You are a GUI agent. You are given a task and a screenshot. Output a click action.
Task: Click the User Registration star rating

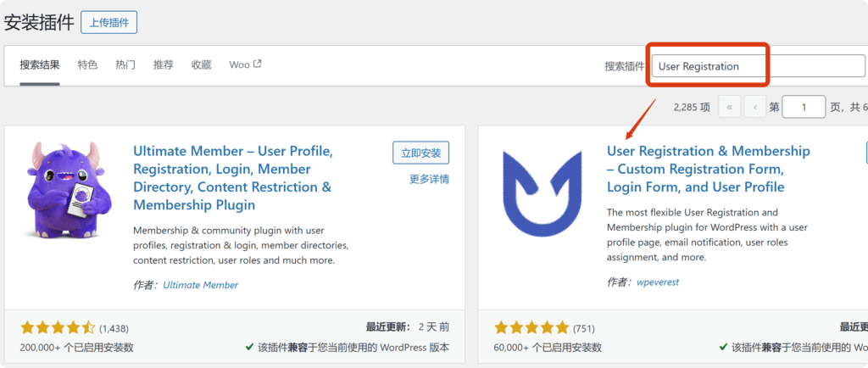531,327
